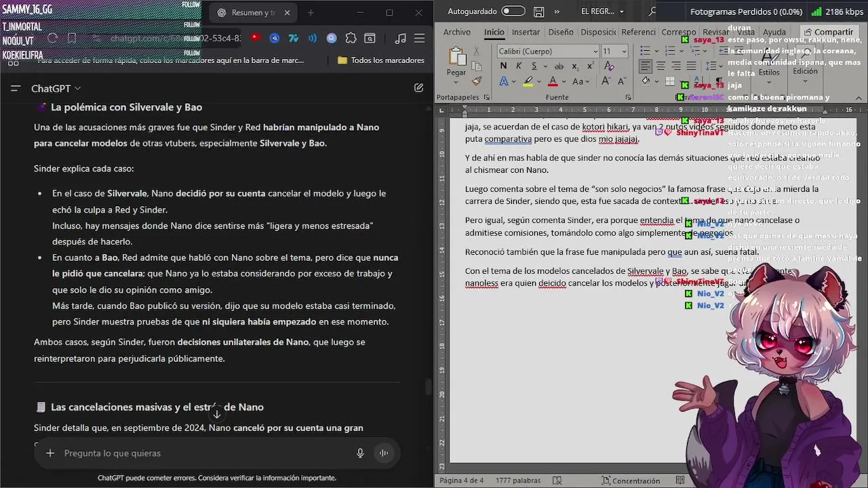Switch to the Insertar tab
The width and height of the screenshot is (868, 488).
pos(526,32)
